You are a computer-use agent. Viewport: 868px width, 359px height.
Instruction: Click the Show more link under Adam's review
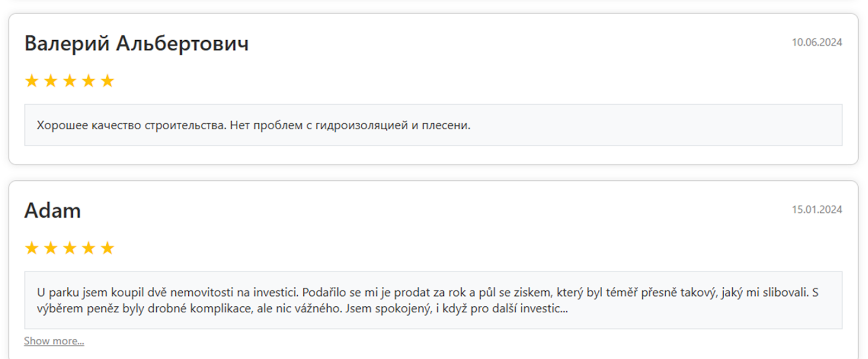pyautogui.click(x=54, y=341)
